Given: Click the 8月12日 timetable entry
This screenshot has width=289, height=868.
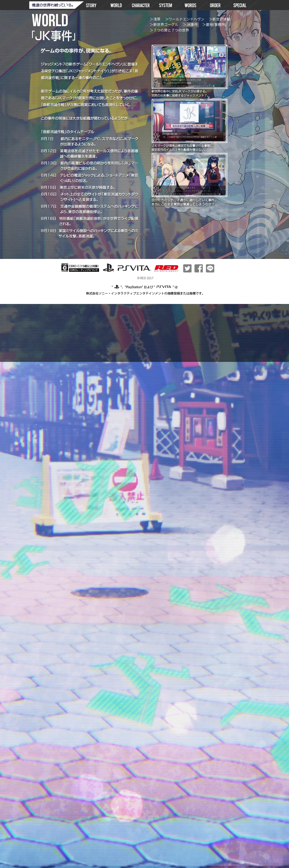Looking at the screenshot, I should pyautogui.click(x=90, y=154).
